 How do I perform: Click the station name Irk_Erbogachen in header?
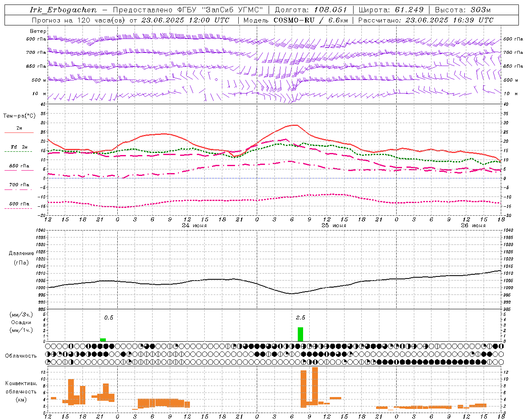click(64, 10)
